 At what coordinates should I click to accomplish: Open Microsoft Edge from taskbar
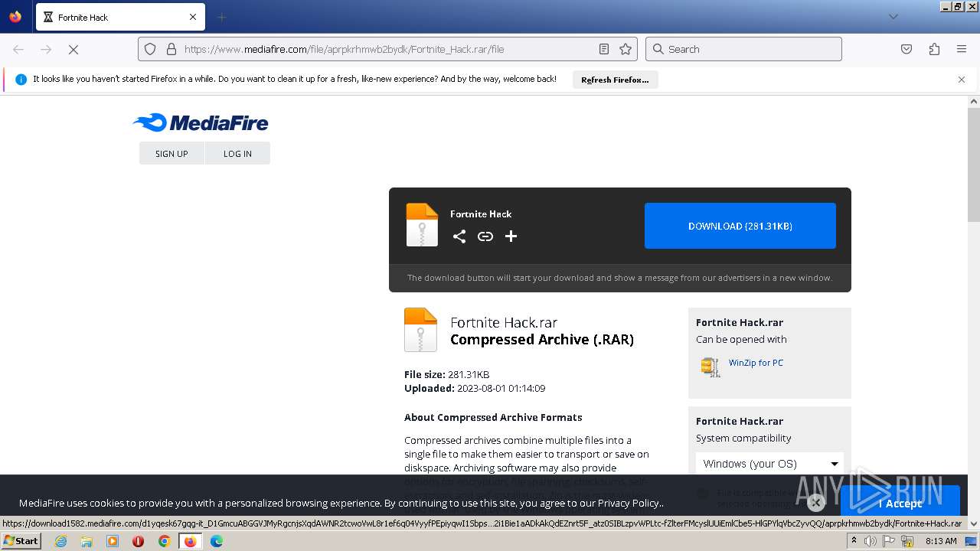217,541
